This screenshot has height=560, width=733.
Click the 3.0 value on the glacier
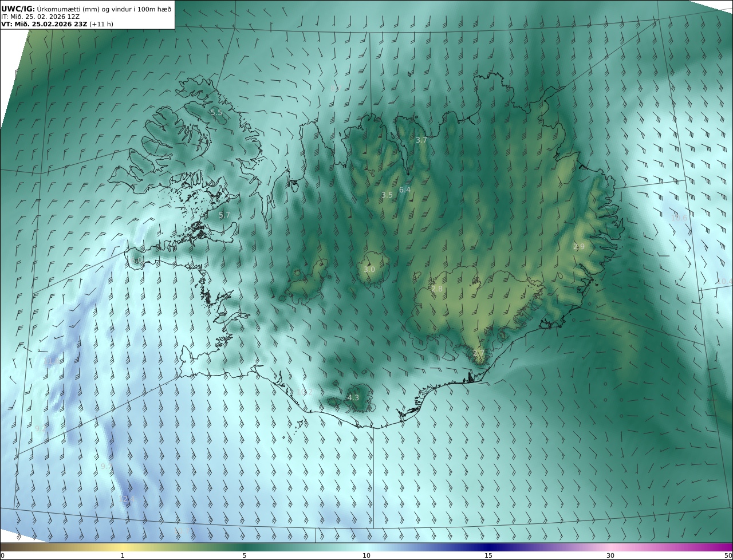click(369, 270)
